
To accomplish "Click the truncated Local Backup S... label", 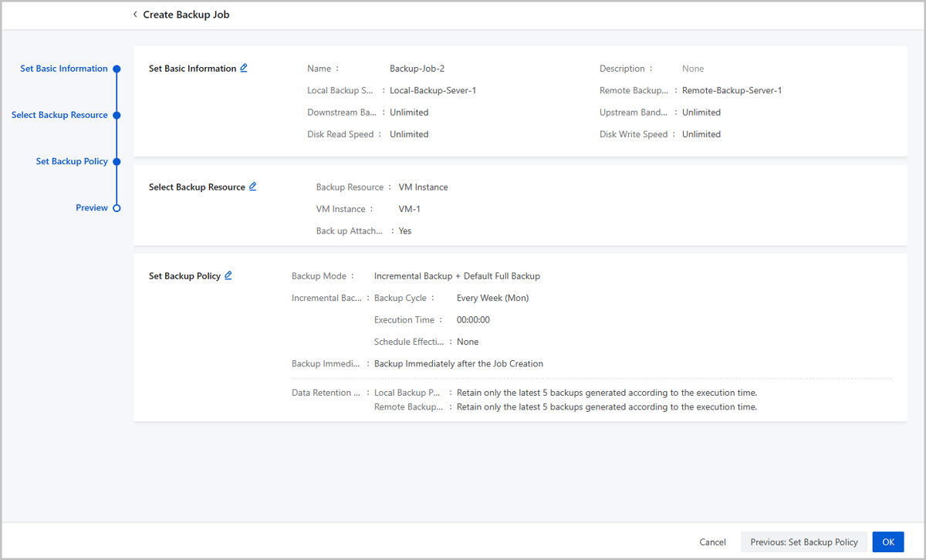I will click(x=340, y=90).
